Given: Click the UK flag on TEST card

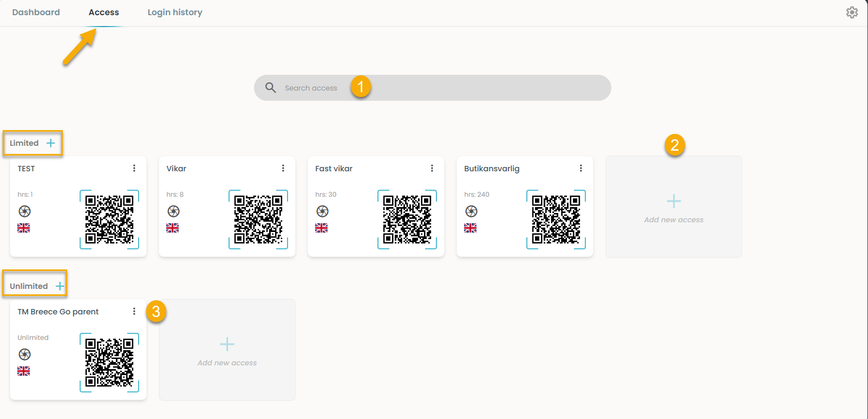Looking at the screenshot, I should (x=24, y=228).
